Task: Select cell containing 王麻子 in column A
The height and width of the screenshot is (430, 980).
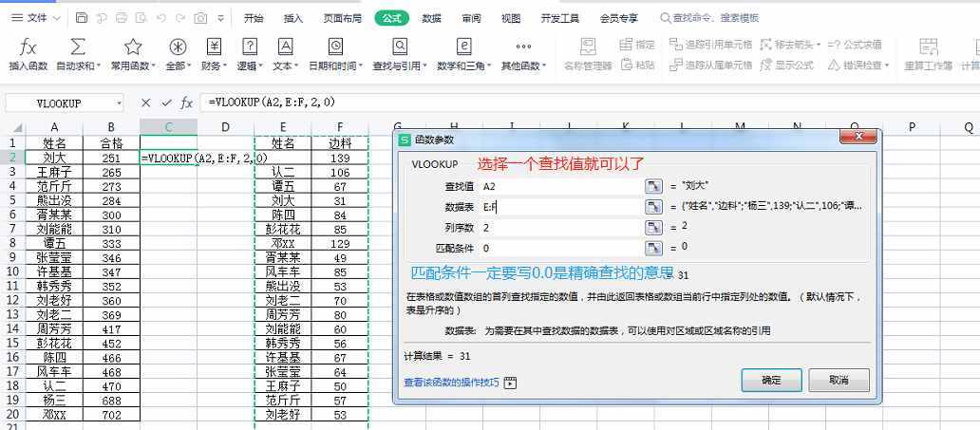Action: pos(54,172)
